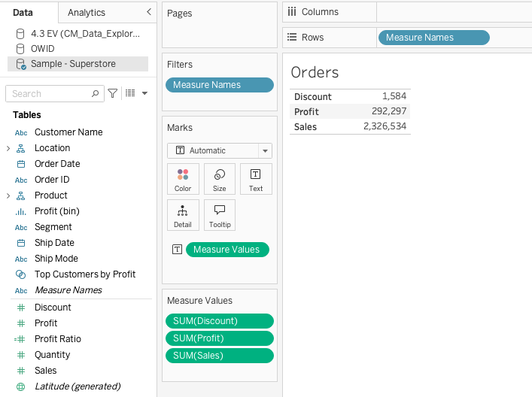Click the Product hierarchy icon
532x397 pixels.
pos(21,195)
